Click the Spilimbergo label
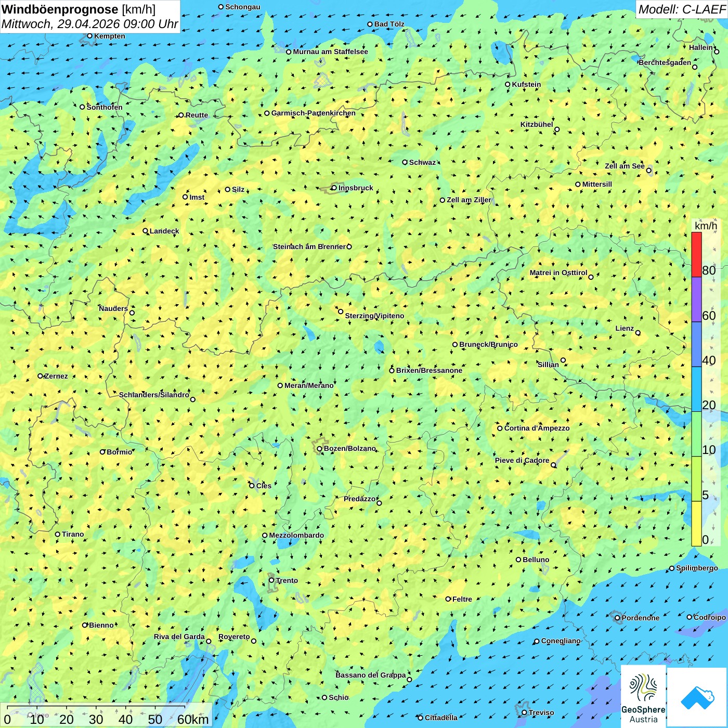This screenshot has width=728, height=728. [x=697, y=568]
